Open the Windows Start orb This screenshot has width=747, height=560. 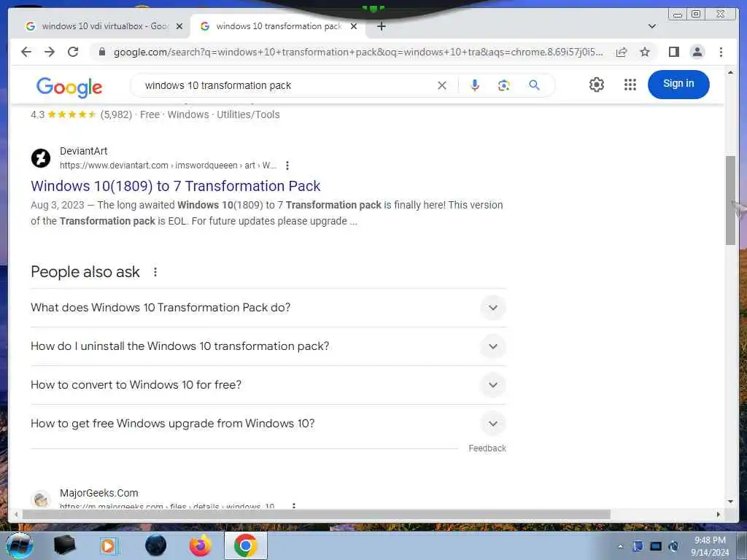click(19, 545)
